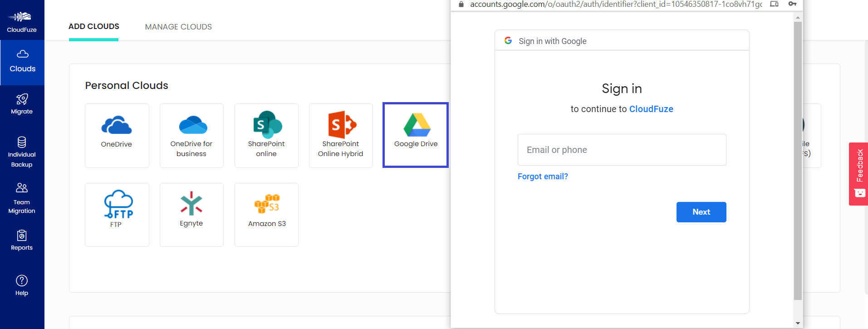868x329 pixels.
Task: Open the CloudFuze link in sign-in text
Action: click(x=651, y=109)
